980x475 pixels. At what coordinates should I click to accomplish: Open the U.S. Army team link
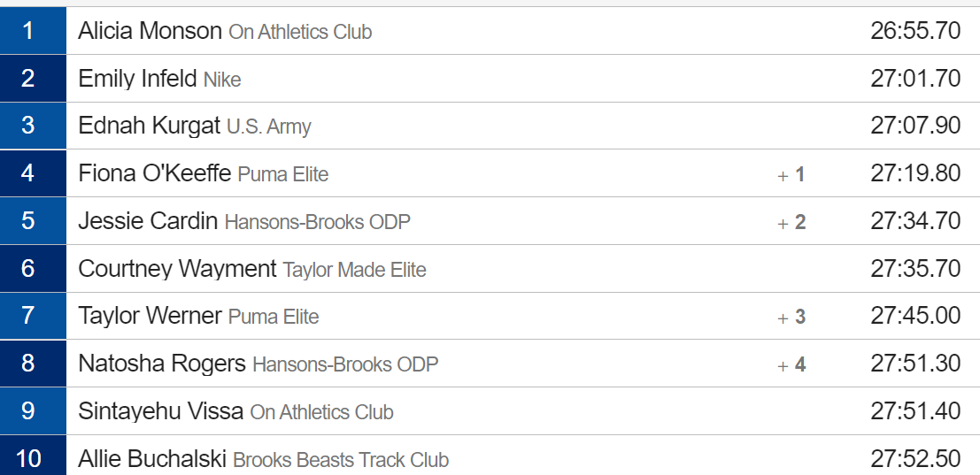pos(269,126)
